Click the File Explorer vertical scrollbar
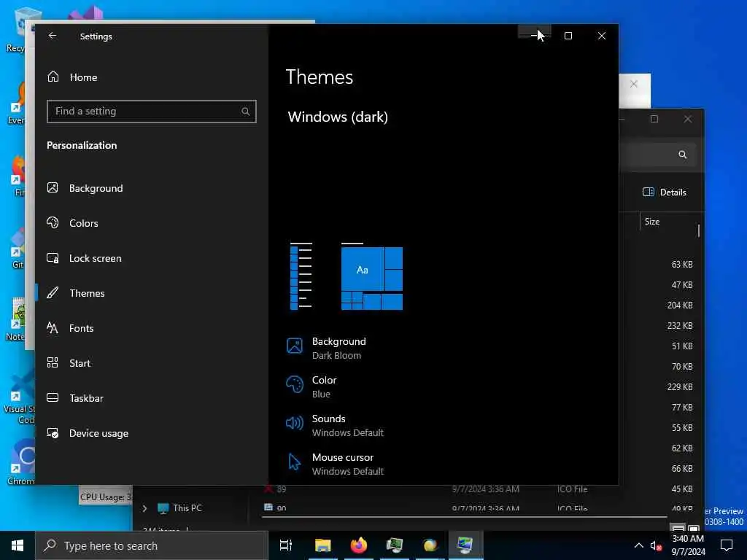 point(699,231)
